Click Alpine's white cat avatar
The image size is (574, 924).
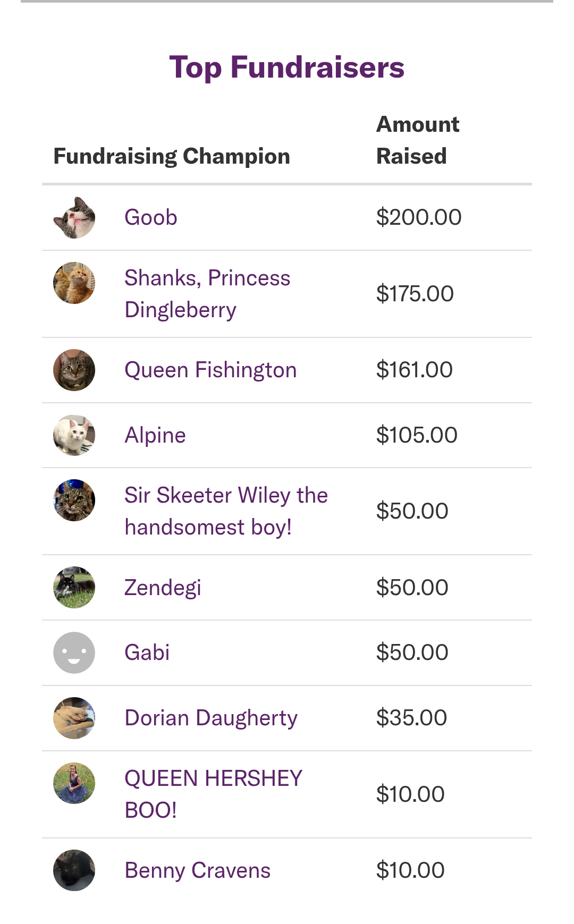74,435
